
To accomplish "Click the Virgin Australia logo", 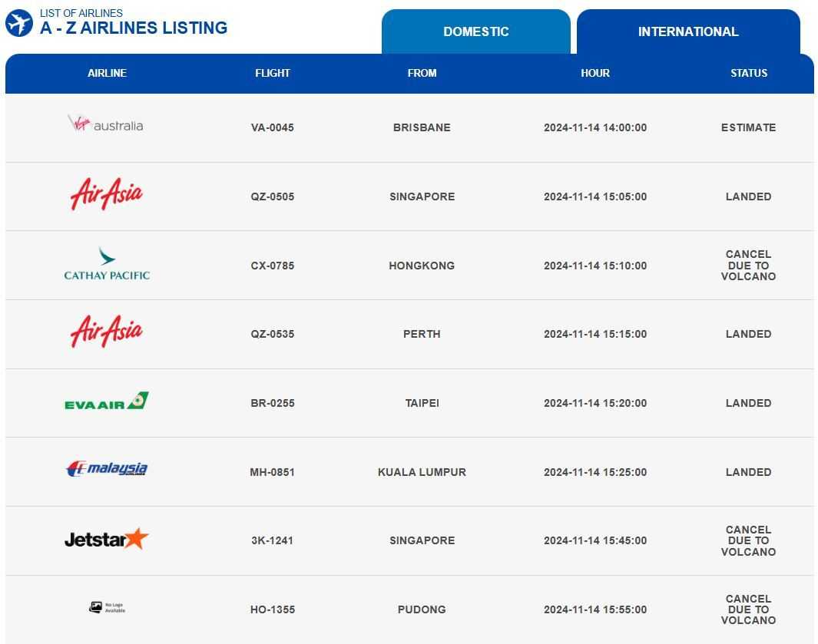I will (x=105, y=124).
